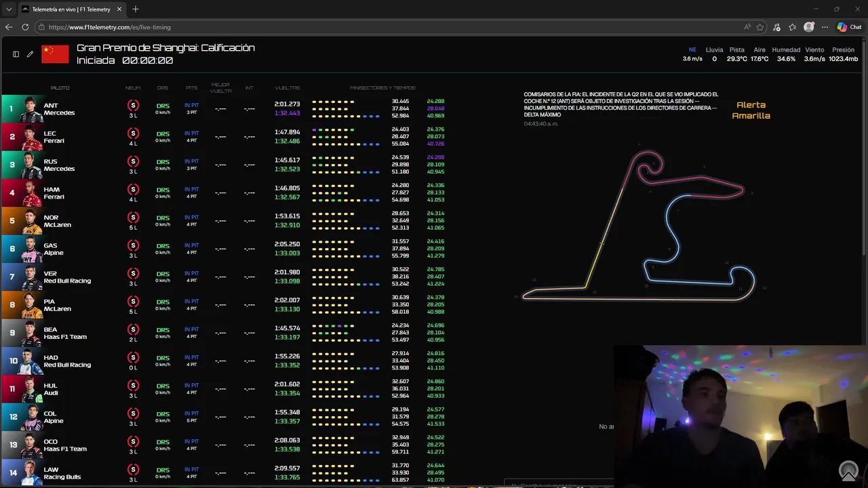Select the LEC driver photo

click(x=31, y=137)
